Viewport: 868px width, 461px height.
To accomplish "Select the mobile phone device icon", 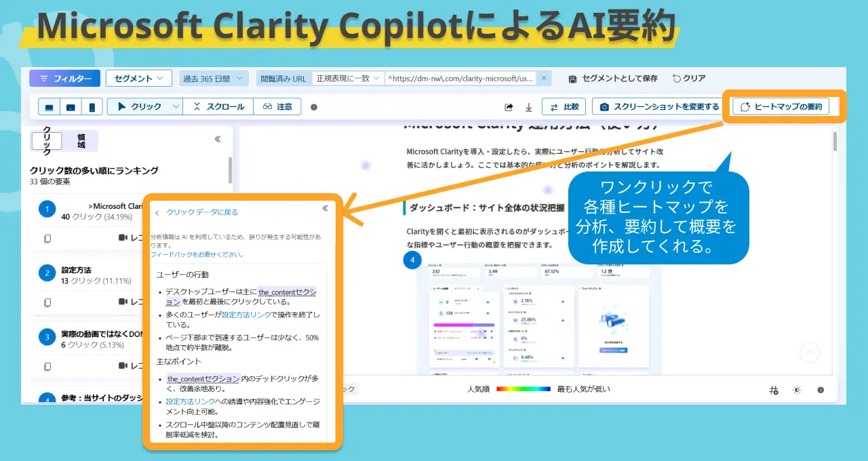I will [92, 107].
